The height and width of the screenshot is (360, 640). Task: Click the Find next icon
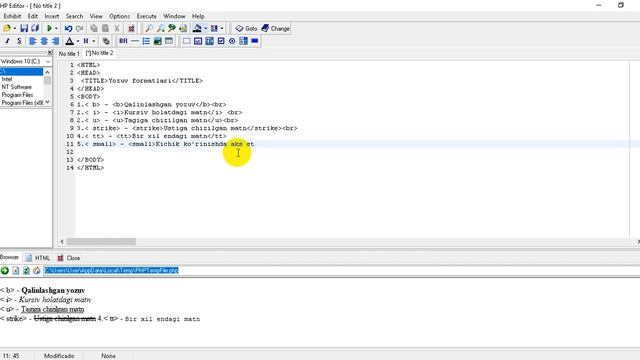click(160, 28)
